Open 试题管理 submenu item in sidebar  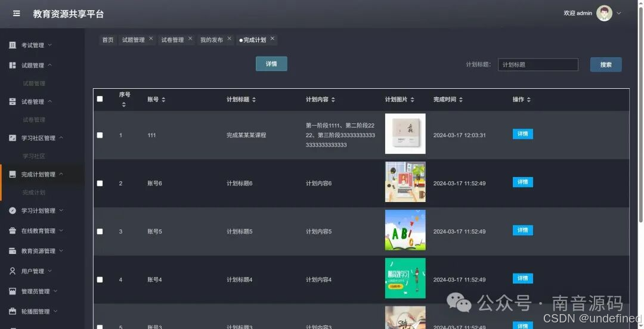pos(34,83)
